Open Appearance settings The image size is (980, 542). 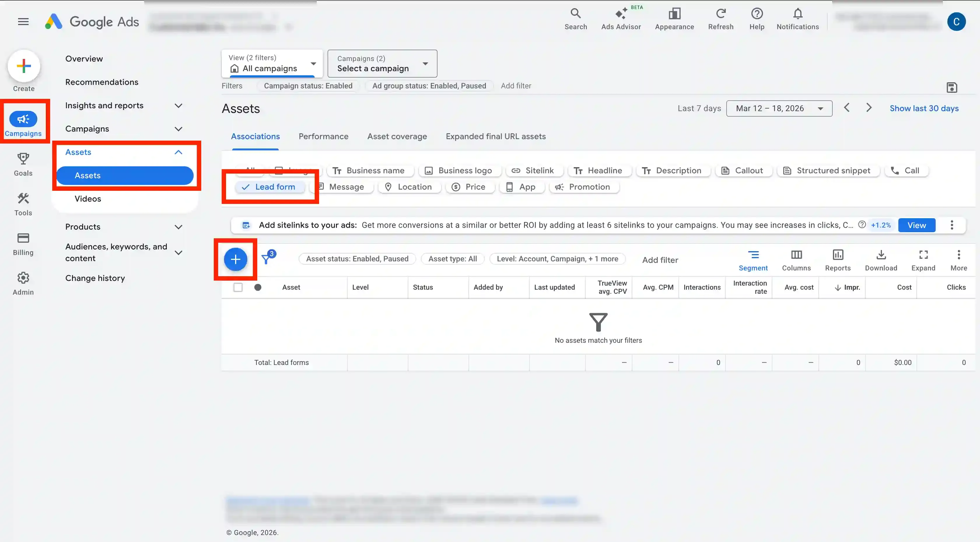coord(674,19)
